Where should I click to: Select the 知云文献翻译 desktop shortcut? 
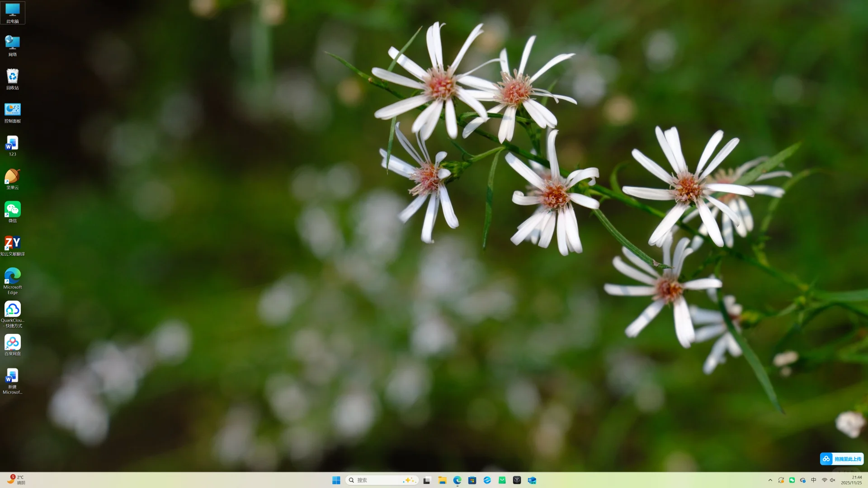(x=12, y=245)
